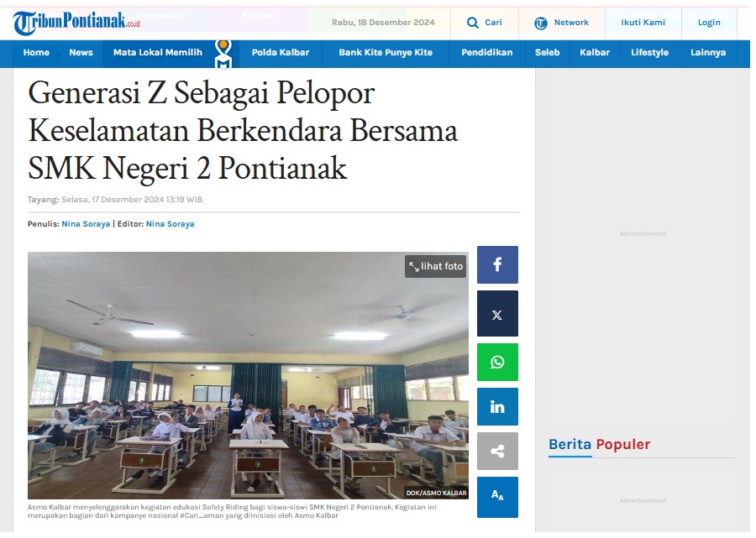Screen dimensions: 756x538
Task: Open the Pendidikan section
Action: pyautogui.click(x=486, y=53)
